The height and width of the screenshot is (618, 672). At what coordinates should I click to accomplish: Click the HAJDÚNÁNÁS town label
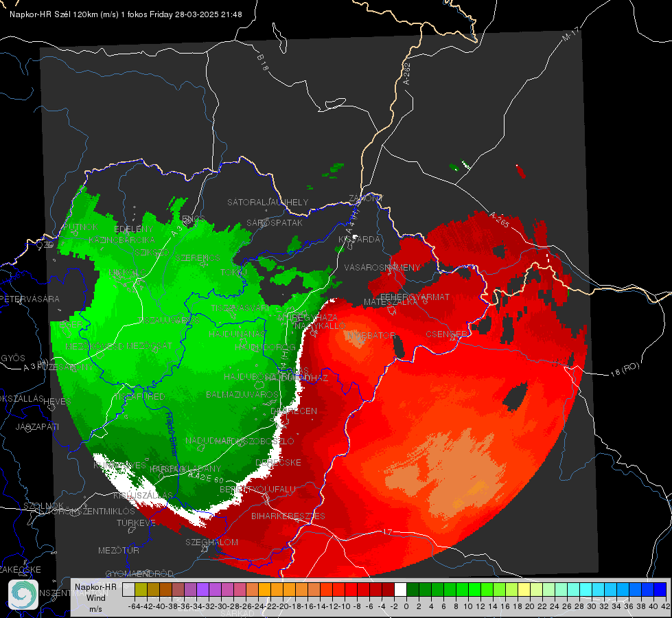coord(236,334)
